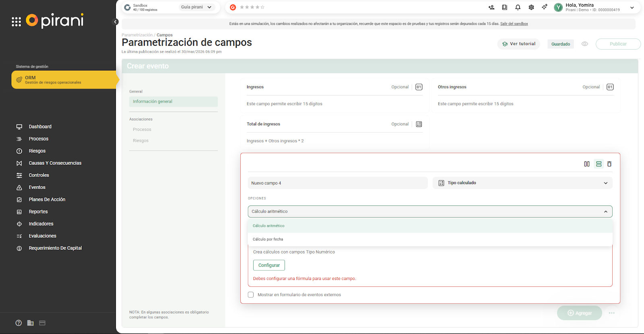Click the Nuevo campo 4 name field
This screenshot has width=644, height=334.
click(x=337, y=183)
